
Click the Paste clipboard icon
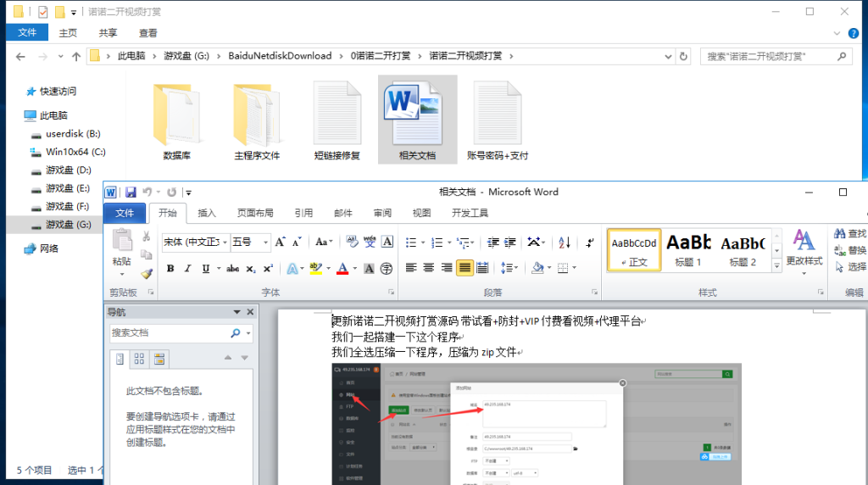[x=122, y=241]
